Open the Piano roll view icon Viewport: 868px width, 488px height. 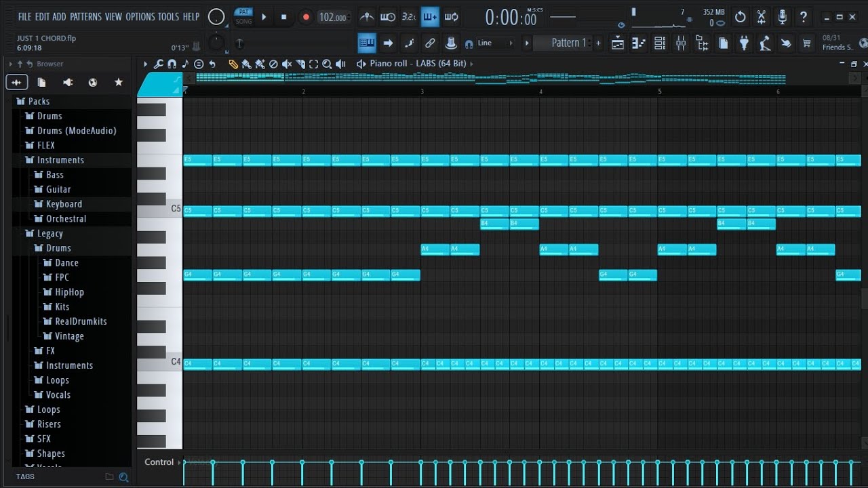(x=639, y=43)
